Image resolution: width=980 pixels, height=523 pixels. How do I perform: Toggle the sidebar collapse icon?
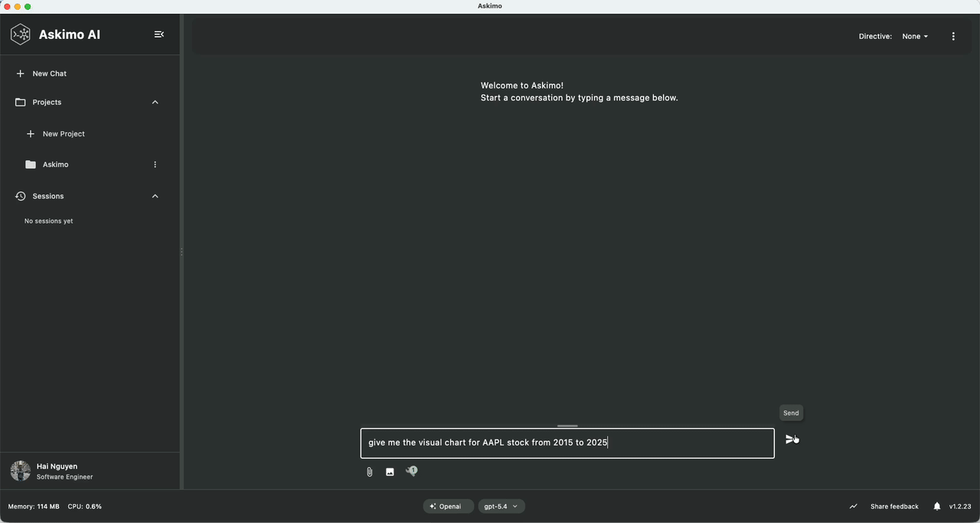[158, 34]
